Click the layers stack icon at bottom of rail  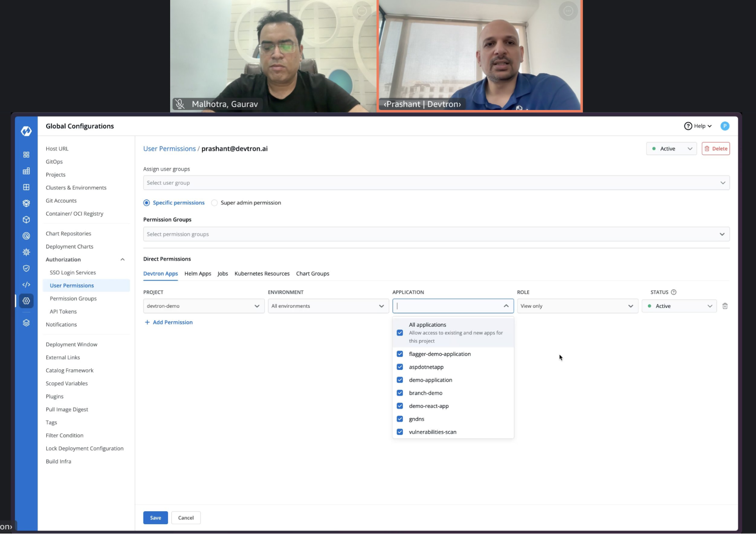tap(26, 323)
